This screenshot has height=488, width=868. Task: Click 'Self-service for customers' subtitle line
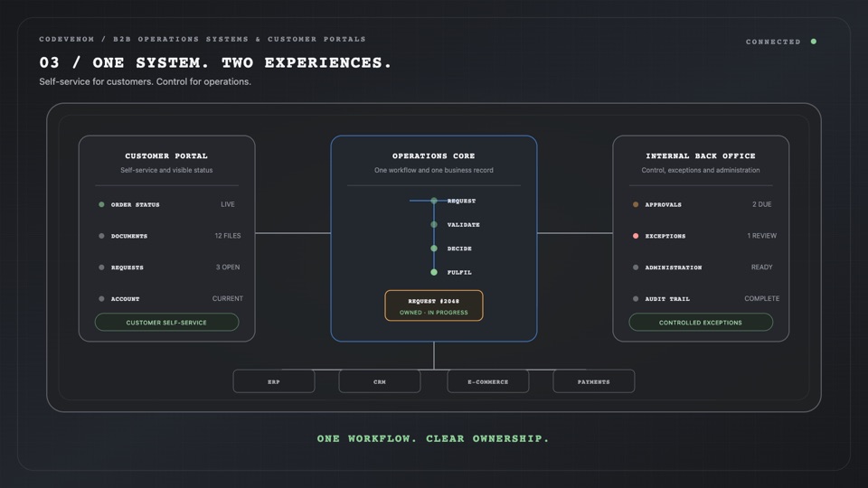(145, 82)
